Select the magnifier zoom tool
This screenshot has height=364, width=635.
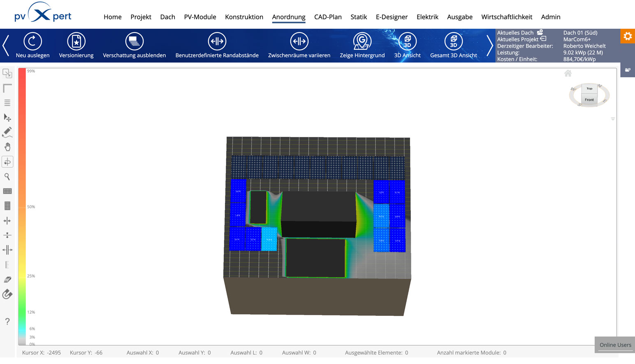[x=7, y=176]
